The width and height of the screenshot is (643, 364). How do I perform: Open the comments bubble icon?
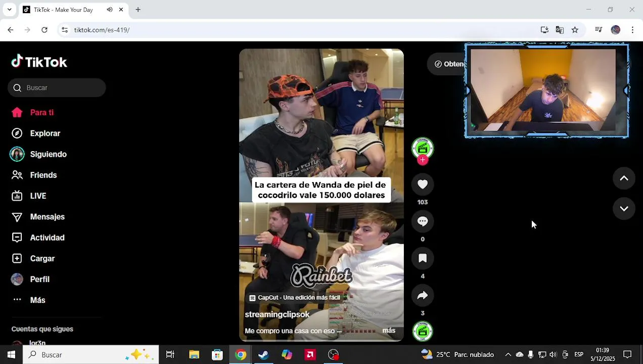(423, 221)
